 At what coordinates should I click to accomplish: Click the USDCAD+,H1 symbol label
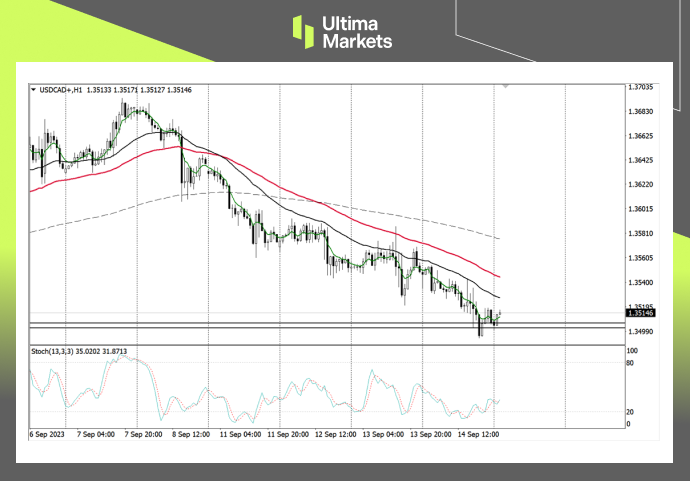coord(62,90)
